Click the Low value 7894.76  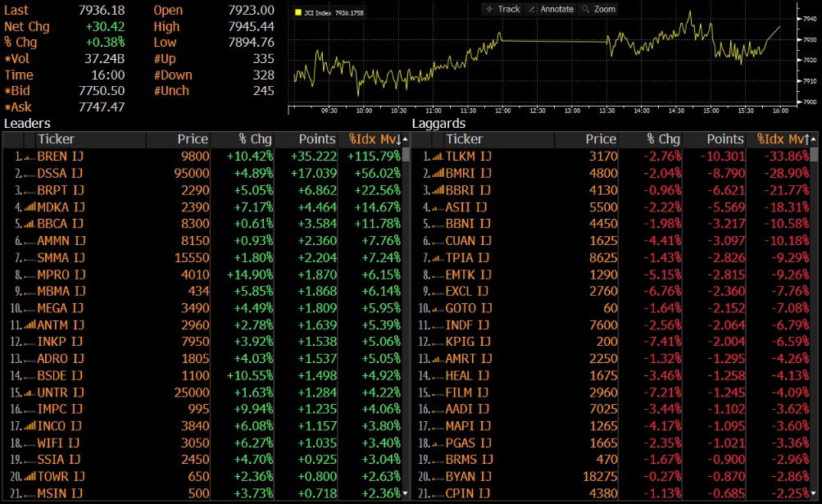[x=251, y=43]
